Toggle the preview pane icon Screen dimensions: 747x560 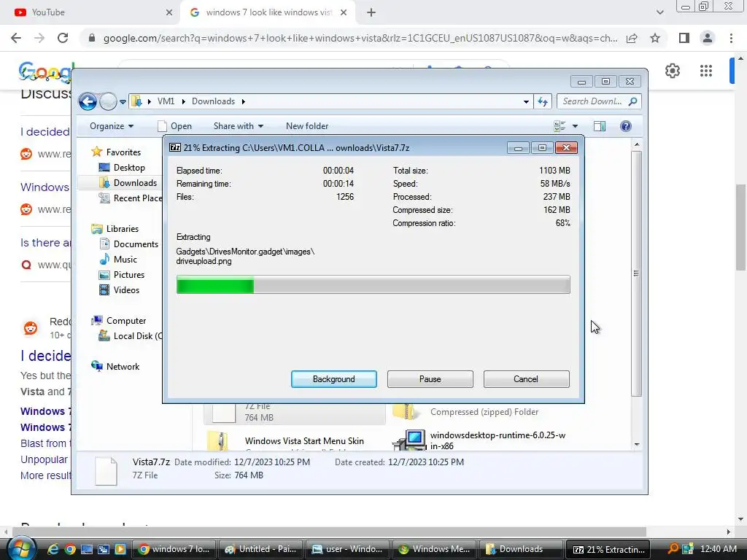pyautogui.click(x=600, y=126)
